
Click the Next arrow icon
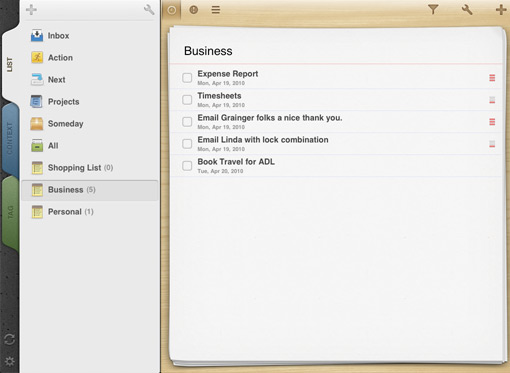click(x=37, y=79)
